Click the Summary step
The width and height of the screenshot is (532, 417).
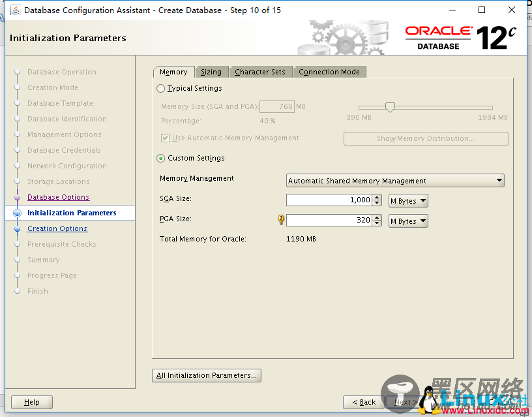(44, 260)
